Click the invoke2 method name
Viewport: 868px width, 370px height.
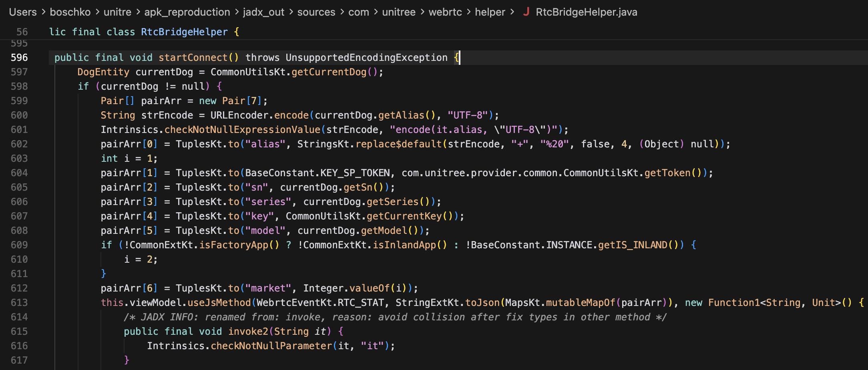pos(248,332)
